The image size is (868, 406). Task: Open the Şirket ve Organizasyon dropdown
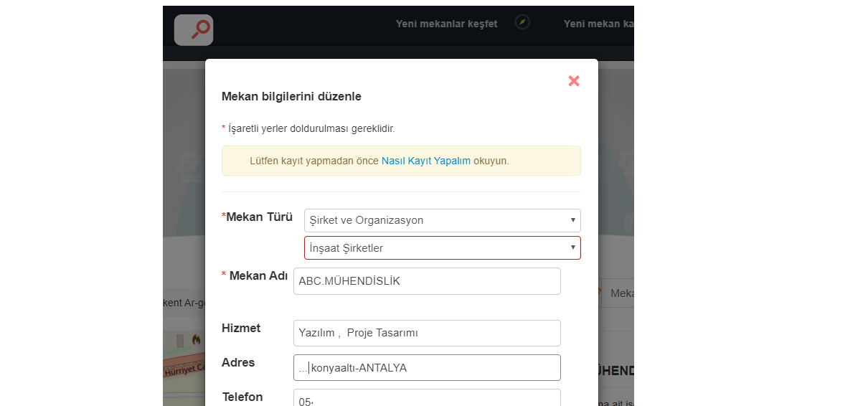point(442,220)
